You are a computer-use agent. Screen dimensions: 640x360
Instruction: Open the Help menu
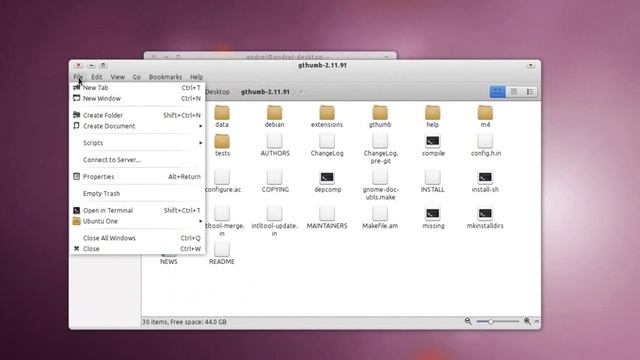[x=196, y=77]
